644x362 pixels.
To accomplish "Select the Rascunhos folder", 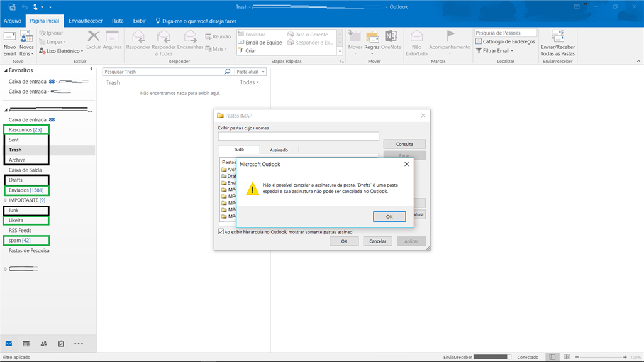I will click(x=26, y=129).
